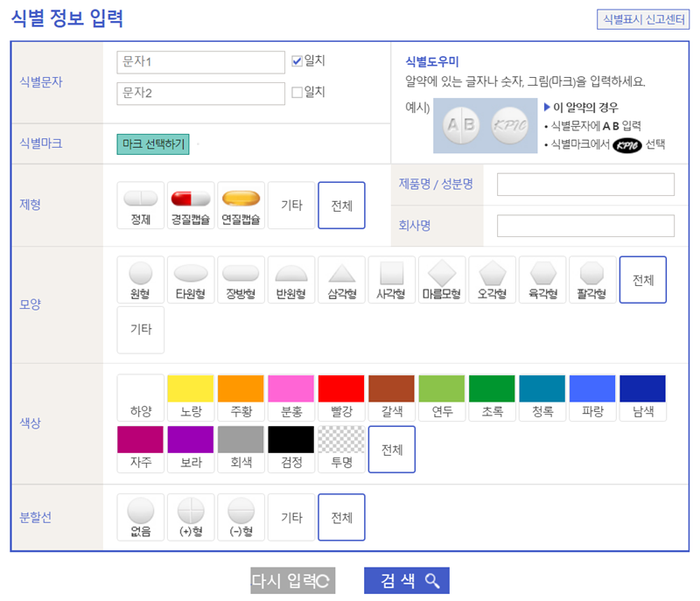Viewport: 700px width, 601px height.
Task: Open the 마크 선택하기 mark selector
Action: point(153,144)
